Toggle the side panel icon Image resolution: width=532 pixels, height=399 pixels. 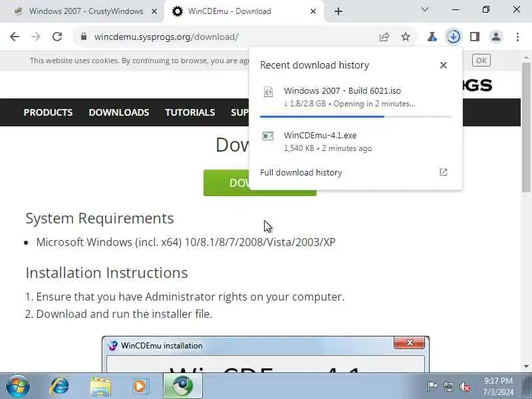click(x=475, y=37)
